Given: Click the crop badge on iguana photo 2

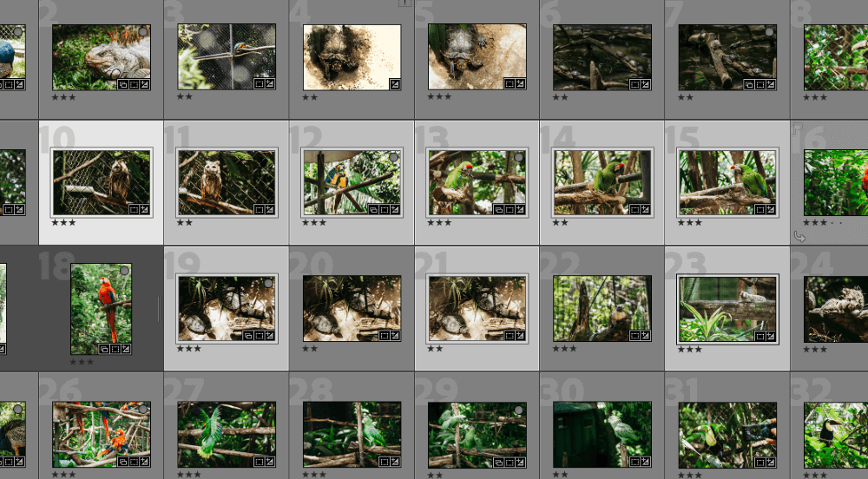Looking at the screenshot, I should pos(134,85).
